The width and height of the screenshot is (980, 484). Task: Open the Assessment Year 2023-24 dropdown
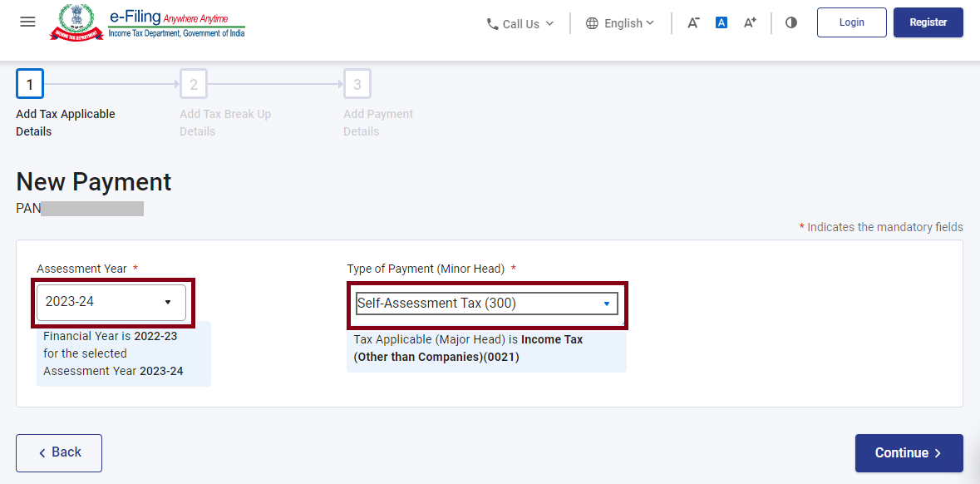(x=111, y=302)
